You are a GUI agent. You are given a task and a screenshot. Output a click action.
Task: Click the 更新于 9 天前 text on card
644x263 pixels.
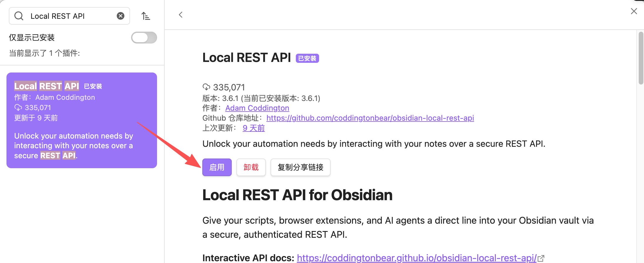(x=36, y=118)
